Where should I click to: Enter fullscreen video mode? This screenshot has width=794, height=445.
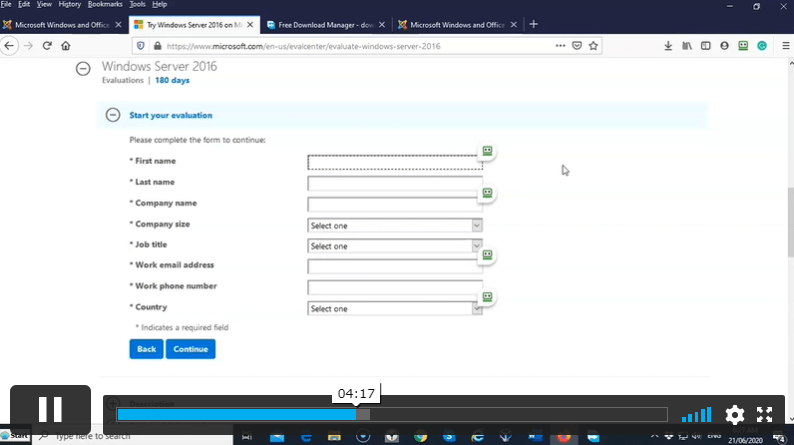764,414
